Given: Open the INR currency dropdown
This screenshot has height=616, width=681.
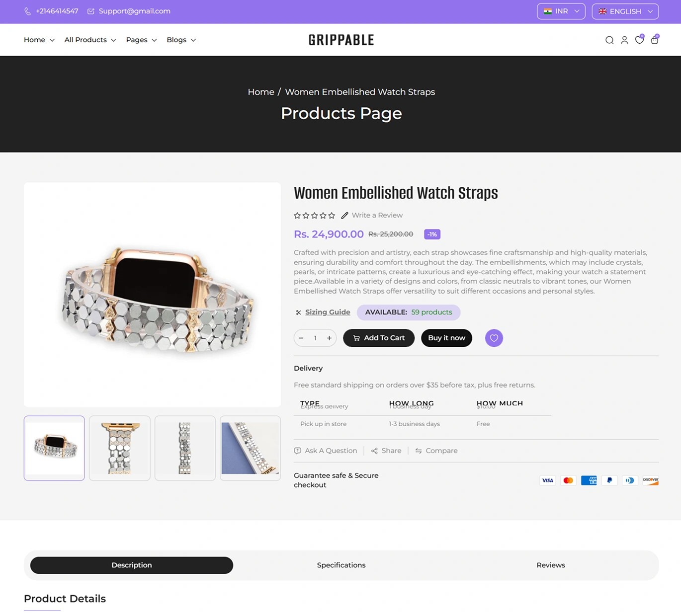Looking at the screenshot, I should coord(561,11).
